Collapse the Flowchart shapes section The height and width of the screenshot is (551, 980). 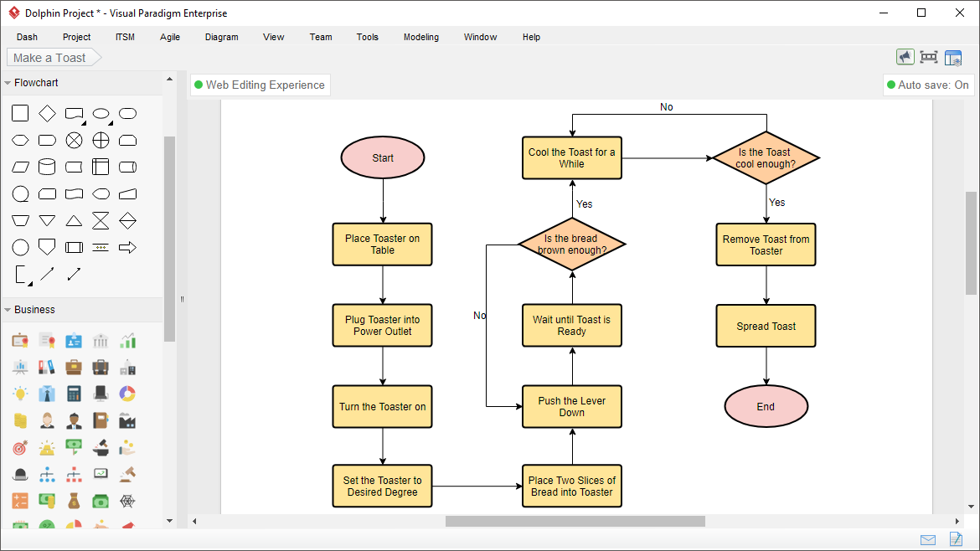point(7,82)
